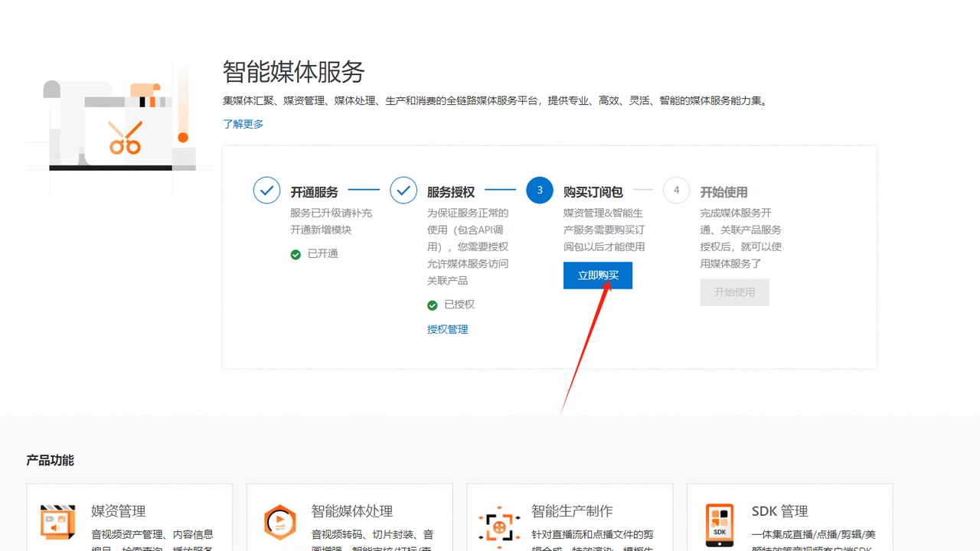980x551 pixels.
Task: Click the 智能生产制作 film reel icon
Action: [499, 526]
